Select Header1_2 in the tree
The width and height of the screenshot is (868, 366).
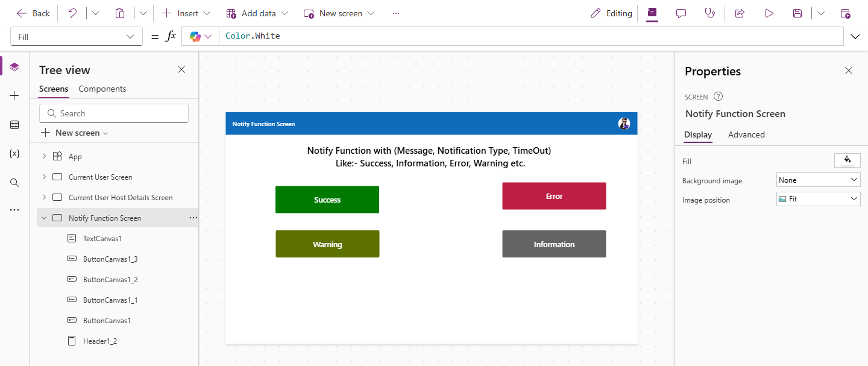point(100,341)
